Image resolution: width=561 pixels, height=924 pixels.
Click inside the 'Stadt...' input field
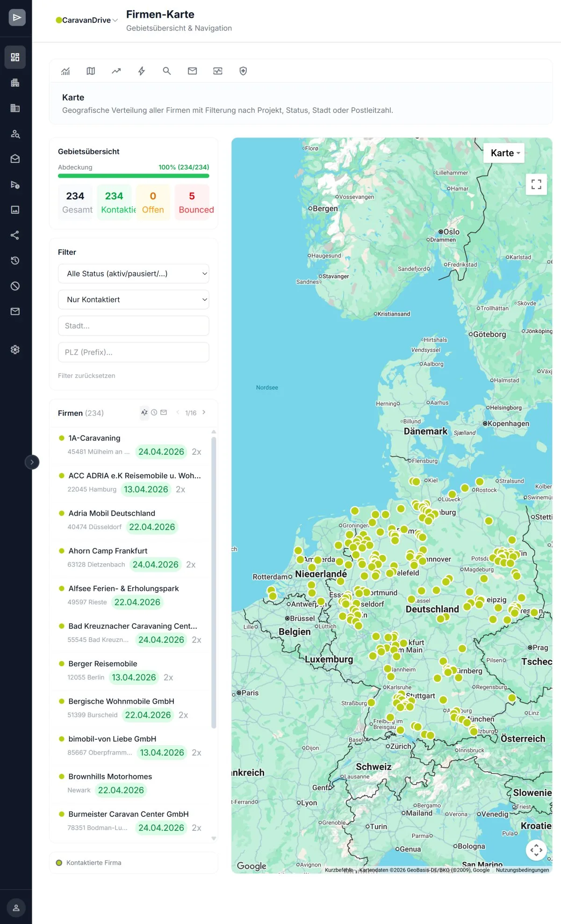133,326
